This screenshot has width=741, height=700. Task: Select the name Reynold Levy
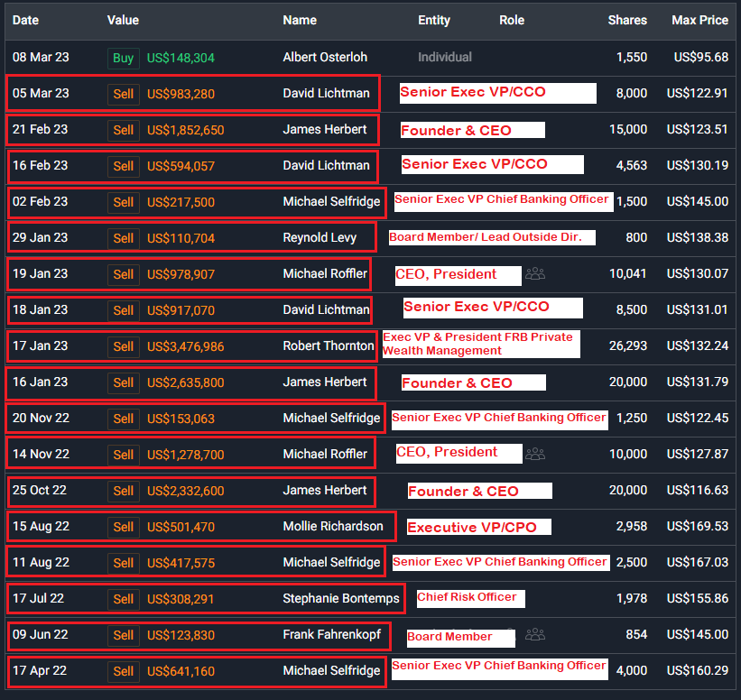320,237
